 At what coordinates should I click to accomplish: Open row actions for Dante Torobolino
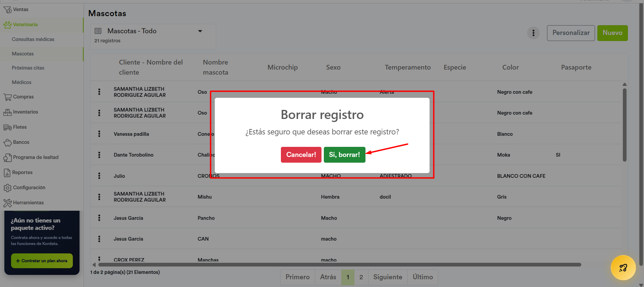(99, 155)
